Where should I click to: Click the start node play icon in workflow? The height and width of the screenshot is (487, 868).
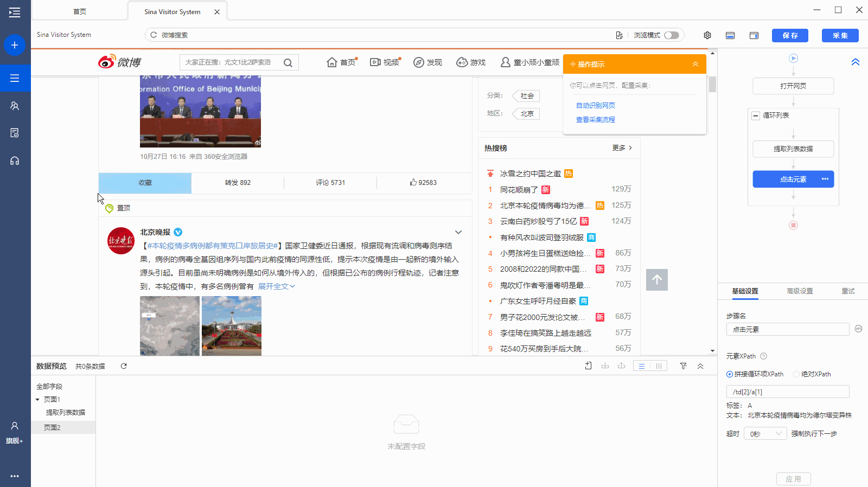(793, 59)
